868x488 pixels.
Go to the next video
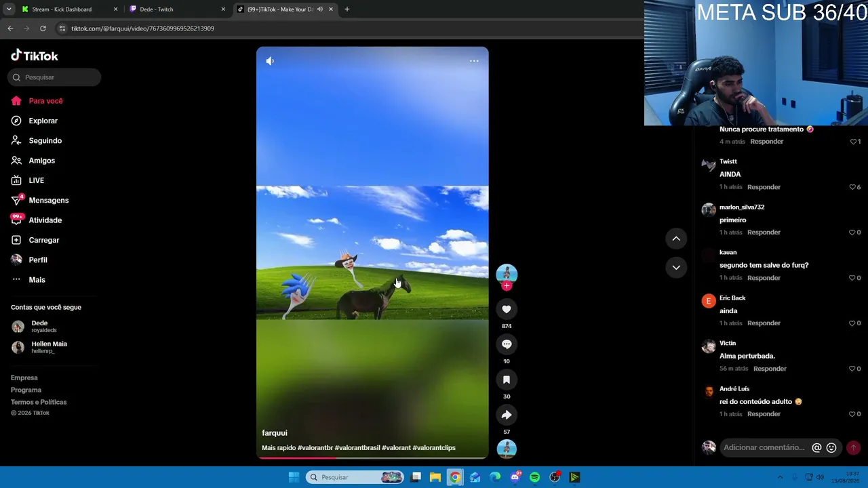tap(676, 268)
